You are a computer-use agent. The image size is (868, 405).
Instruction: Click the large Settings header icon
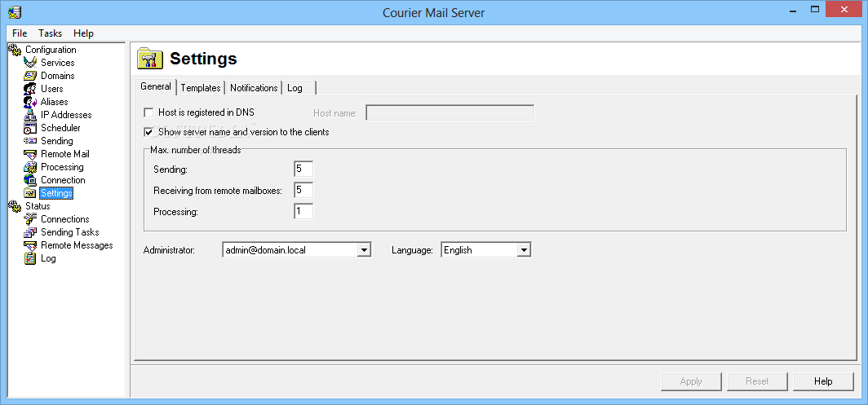click(x=151, y=58)
